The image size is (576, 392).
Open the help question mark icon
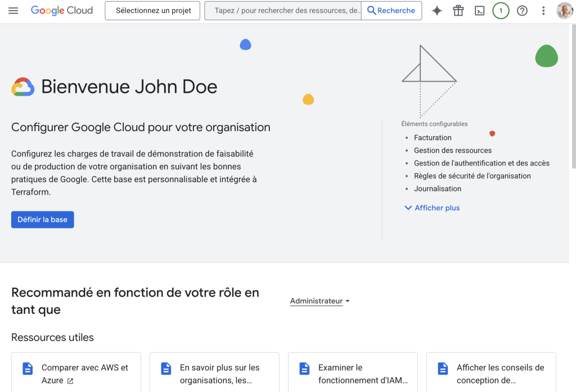522,11
